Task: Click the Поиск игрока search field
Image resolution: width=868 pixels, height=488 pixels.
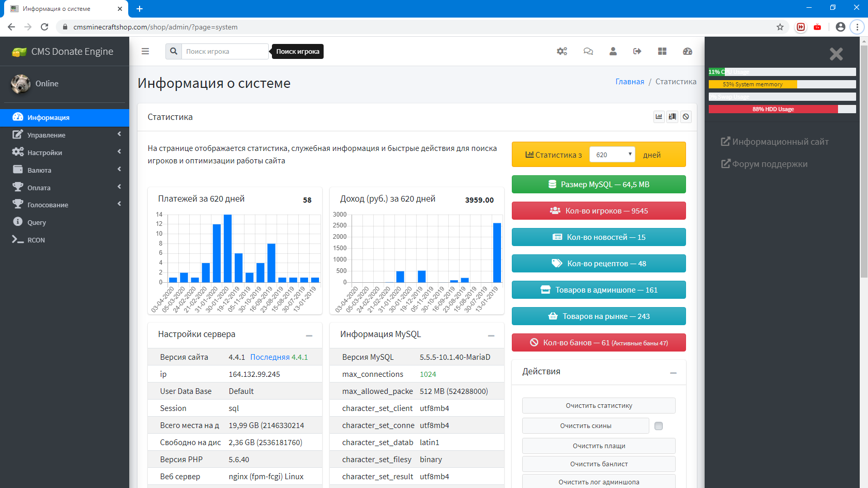Action: pos(225,51)
